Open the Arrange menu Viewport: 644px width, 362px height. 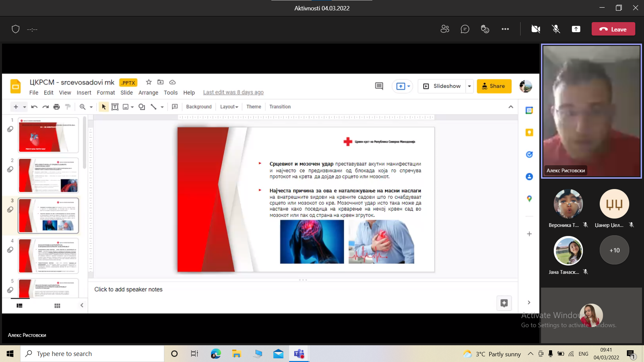click(148, 93)
